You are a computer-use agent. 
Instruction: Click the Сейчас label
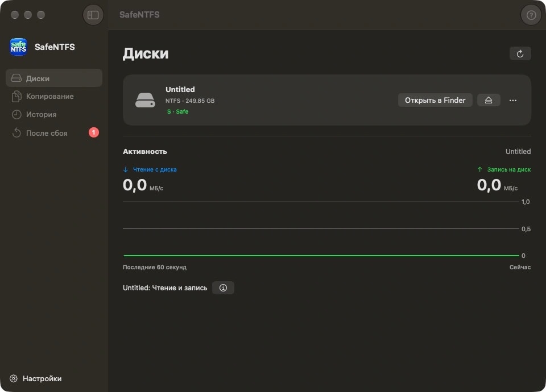coord(520,267)
